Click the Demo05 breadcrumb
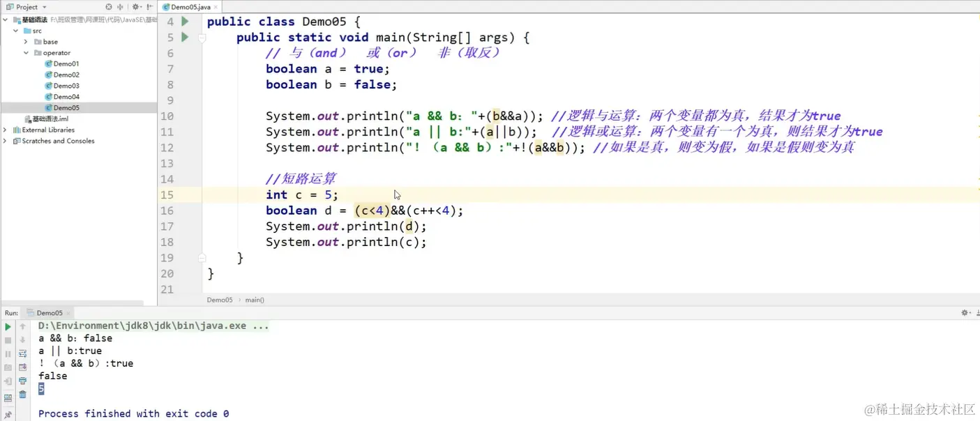980x421 pixels. tap(220, 300)
